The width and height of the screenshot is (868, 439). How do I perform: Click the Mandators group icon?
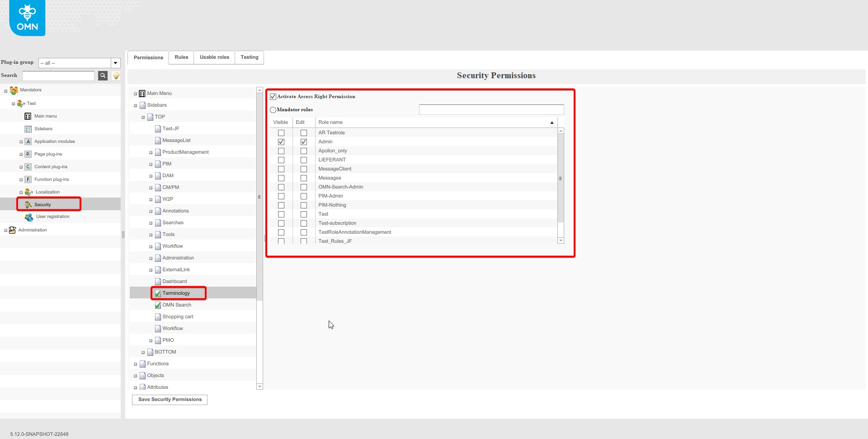point(14,90)
